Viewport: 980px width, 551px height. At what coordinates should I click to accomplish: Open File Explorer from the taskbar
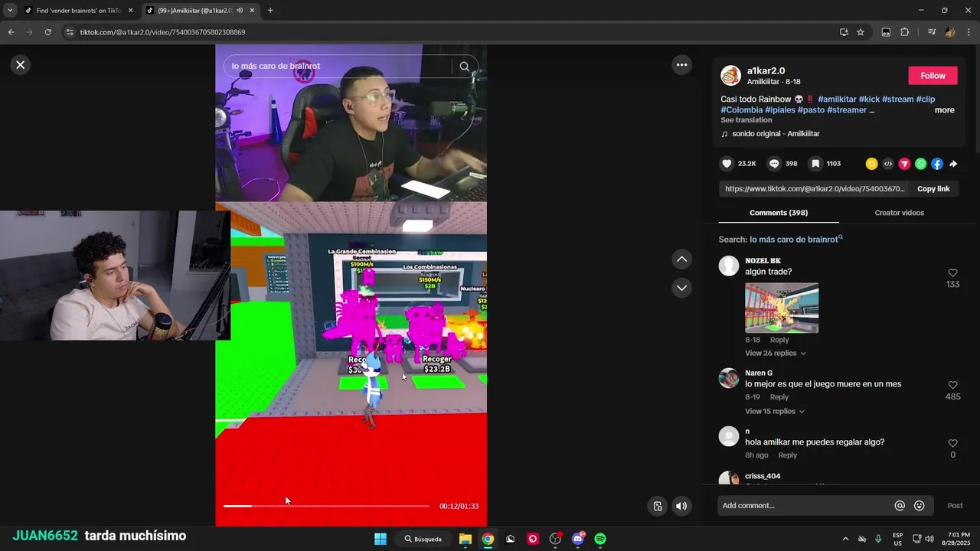(x=465, y=539)
